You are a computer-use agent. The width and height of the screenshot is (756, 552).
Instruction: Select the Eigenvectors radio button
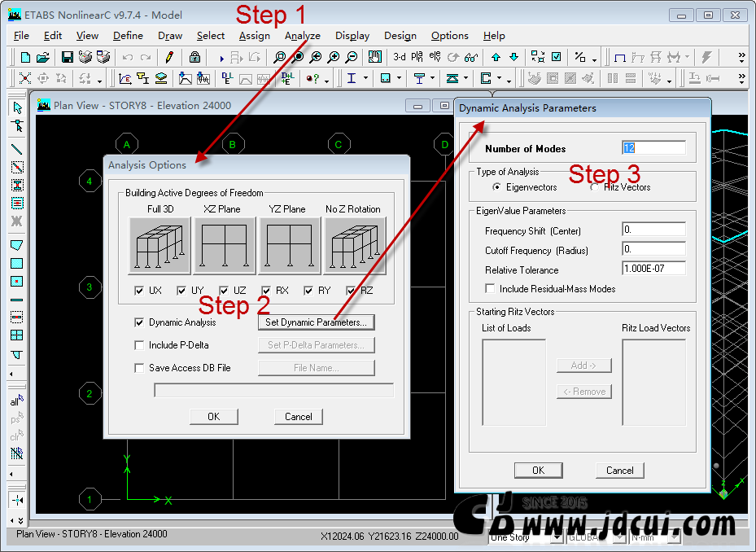[496, 187]
